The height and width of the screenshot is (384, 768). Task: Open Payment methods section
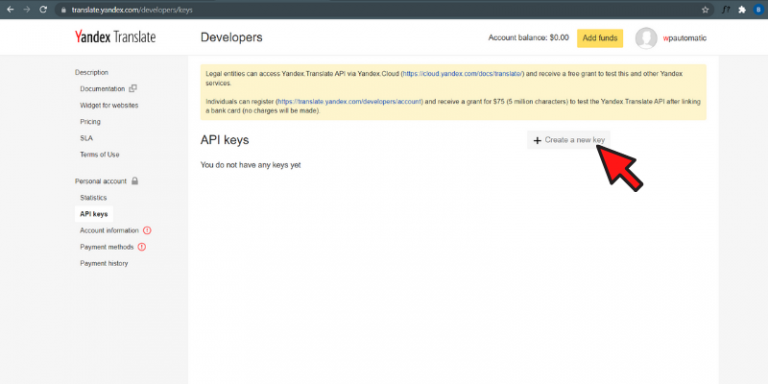point(107,247)
